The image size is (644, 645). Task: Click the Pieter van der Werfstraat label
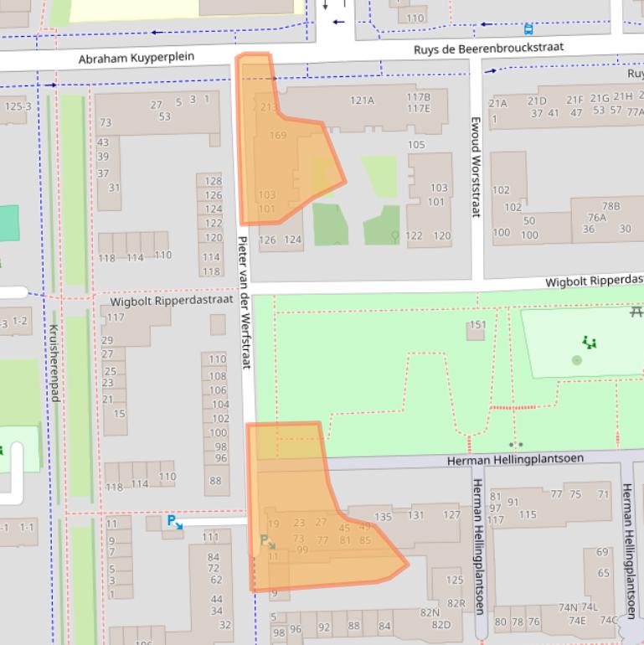(x=244, y=302)
